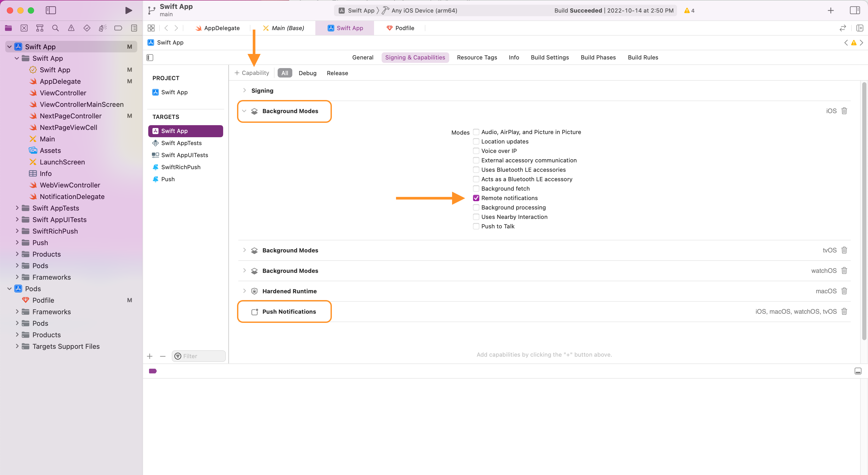Enable Audio, AirPlay, and Picture in Picture

476,132
